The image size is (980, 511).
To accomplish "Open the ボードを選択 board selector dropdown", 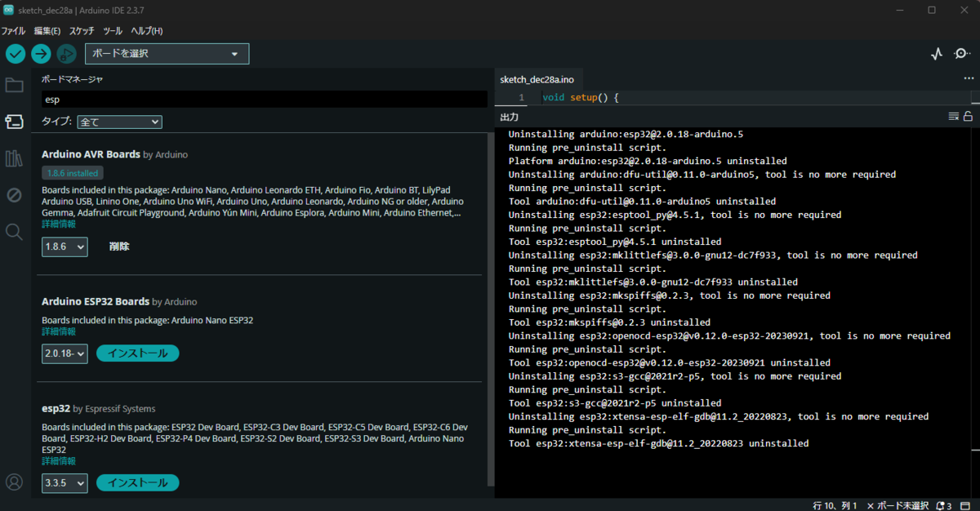I will [x=167, y=54].
